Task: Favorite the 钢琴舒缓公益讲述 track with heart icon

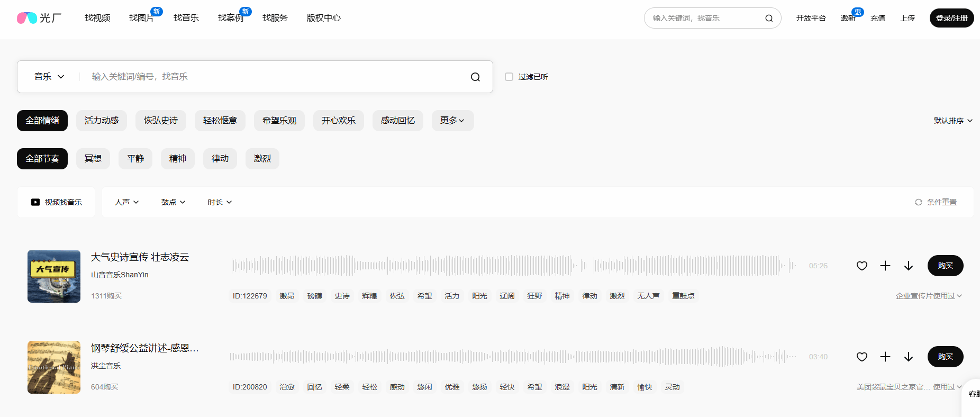Action: pos(862,357)
